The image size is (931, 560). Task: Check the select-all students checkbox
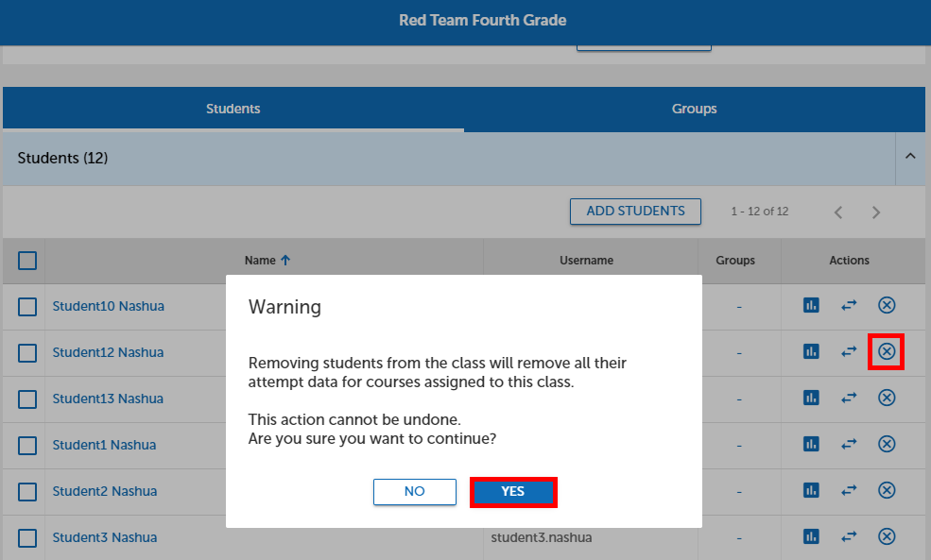[x=26, y=260]
